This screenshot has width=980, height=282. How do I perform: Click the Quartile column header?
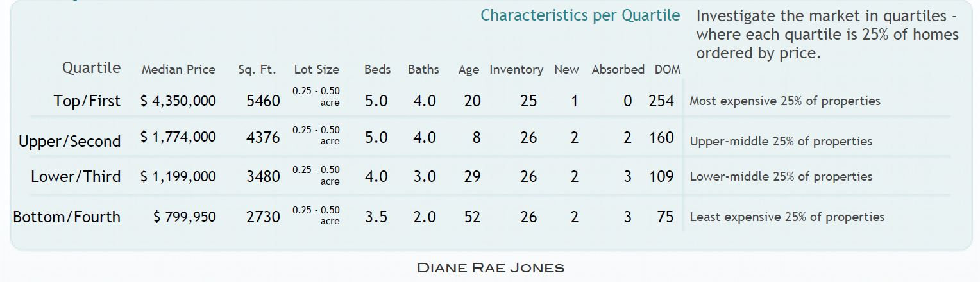(91, 68)
